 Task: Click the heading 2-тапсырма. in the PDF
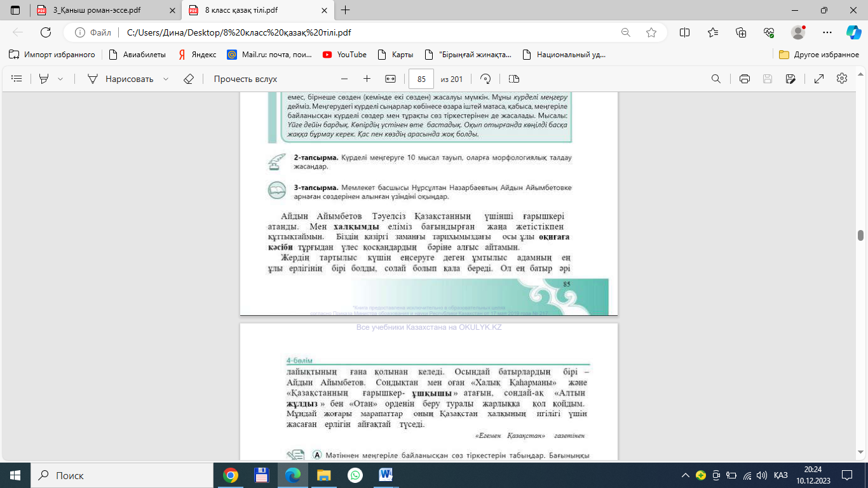(316, 157)
